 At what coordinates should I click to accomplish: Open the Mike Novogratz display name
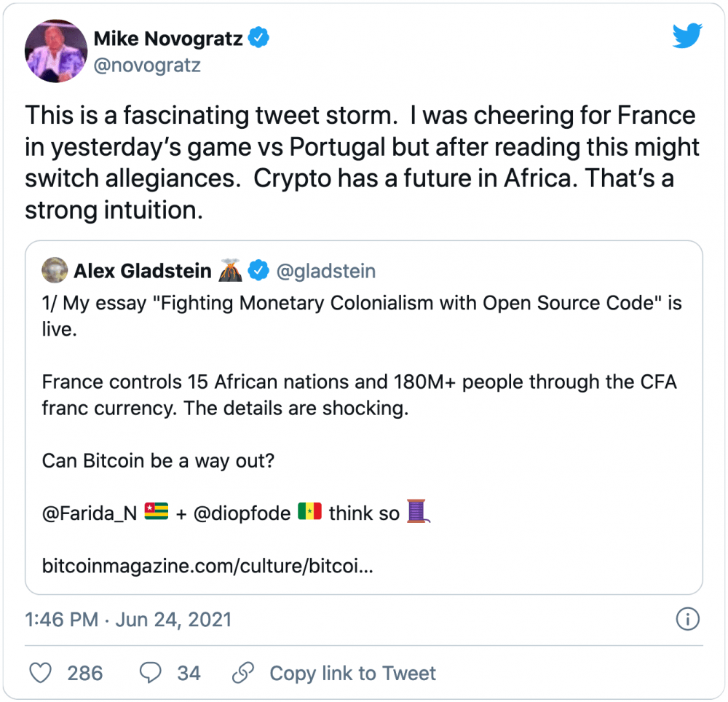[167, 38]
